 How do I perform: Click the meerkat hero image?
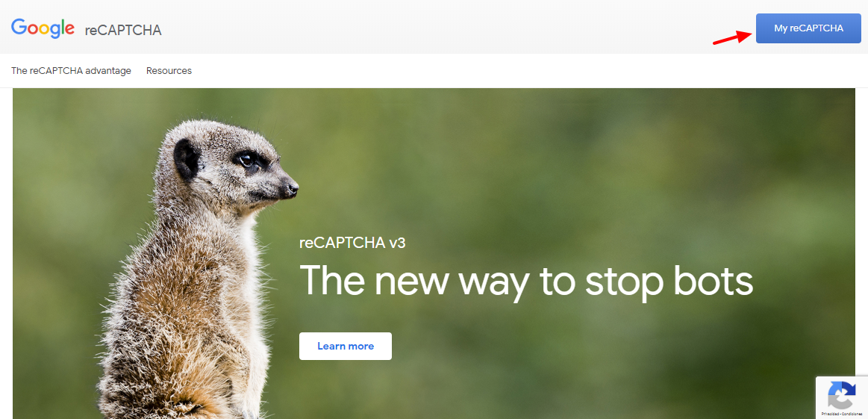(x=434, y=253)
